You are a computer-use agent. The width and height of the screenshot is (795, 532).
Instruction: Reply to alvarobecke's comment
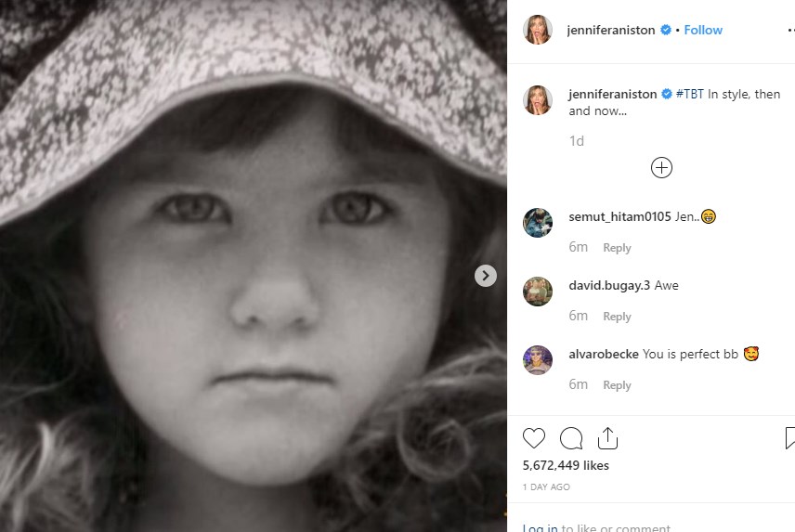[x=617, y=385]
